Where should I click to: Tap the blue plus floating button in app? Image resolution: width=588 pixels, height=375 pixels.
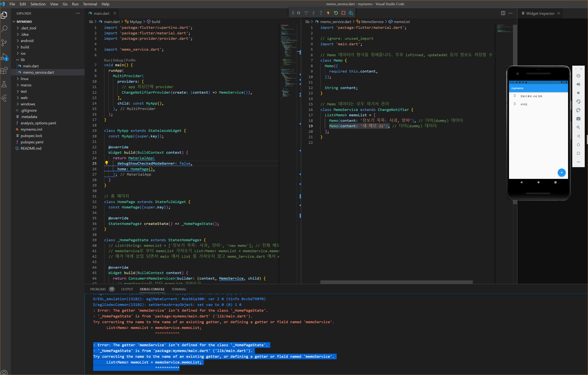pyautogui.click(x=561, y=173)
